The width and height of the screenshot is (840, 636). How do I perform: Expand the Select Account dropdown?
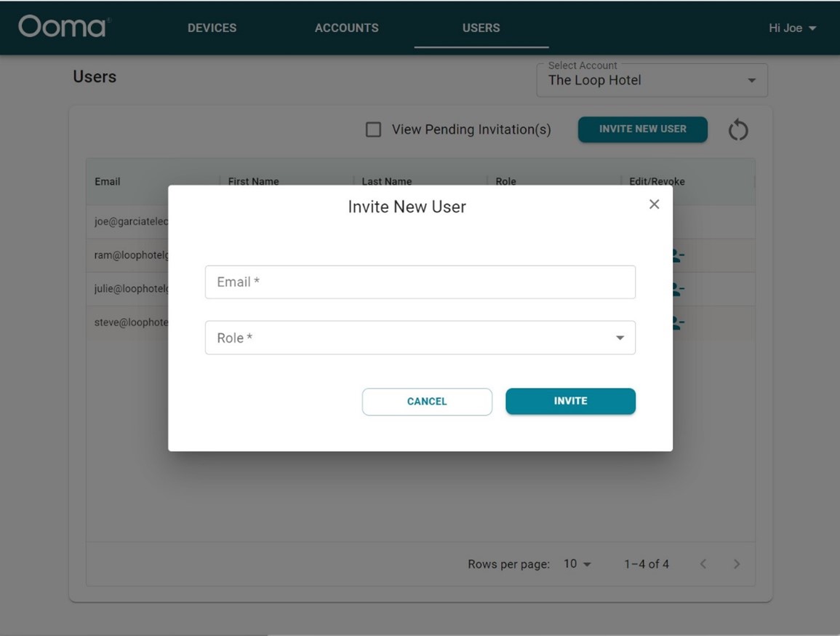(x=652, y=80)
